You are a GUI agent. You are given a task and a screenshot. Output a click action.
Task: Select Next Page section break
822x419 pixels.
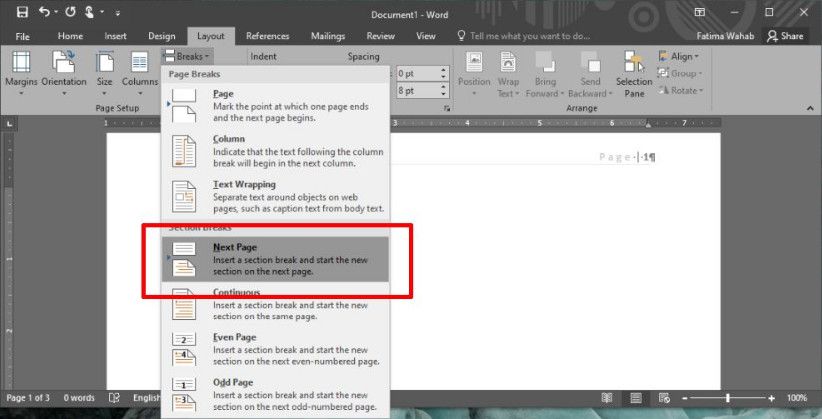(275, 260)
